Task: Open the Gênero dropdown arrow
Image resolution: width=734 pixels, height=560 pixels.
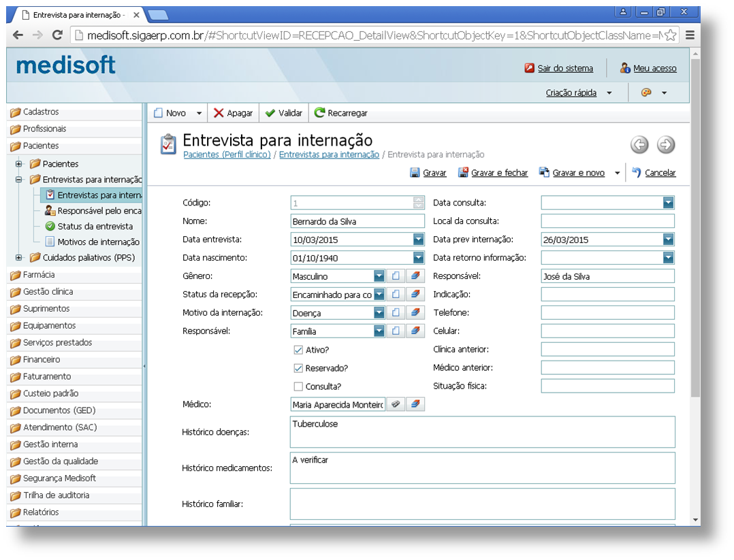Action: click(x=379, y=276)
